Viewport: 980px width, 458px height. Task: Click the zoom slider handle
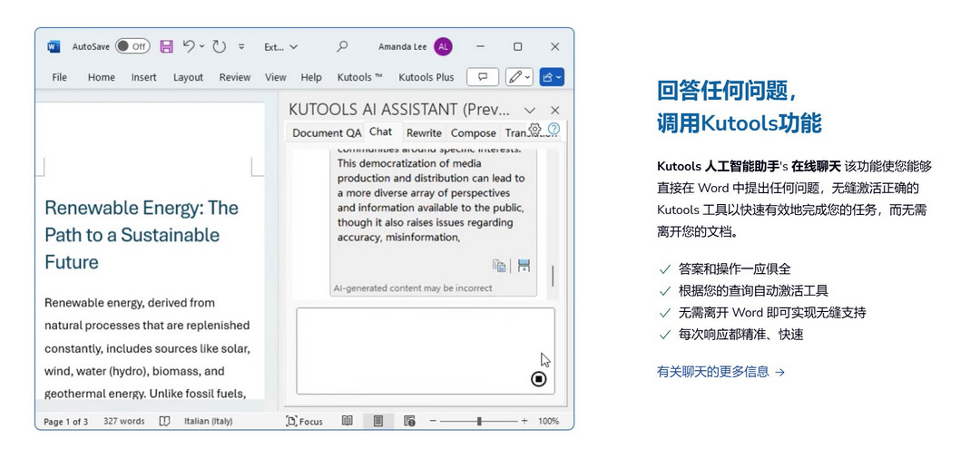coord(479,421)
